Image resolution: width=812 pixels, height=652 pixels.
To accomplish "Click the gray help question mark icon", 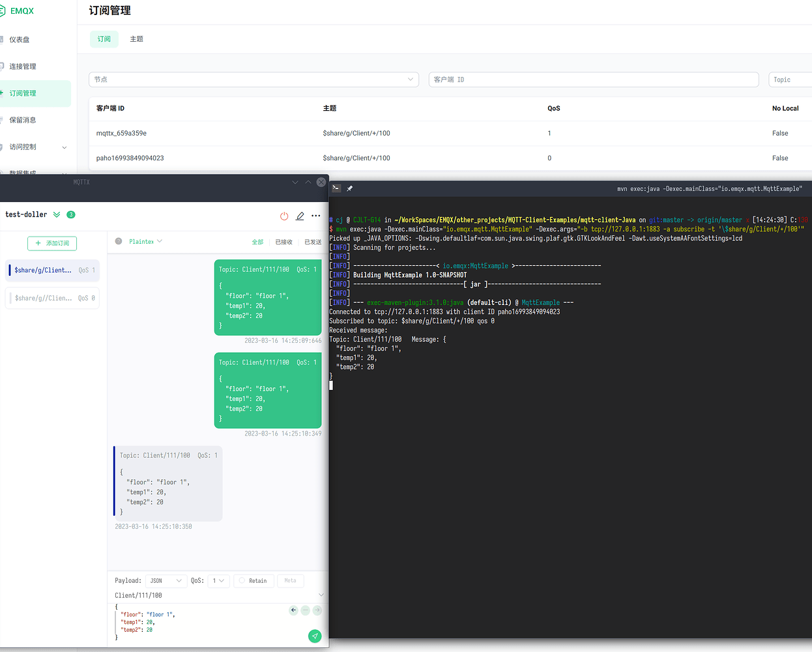I will point(119,241).
